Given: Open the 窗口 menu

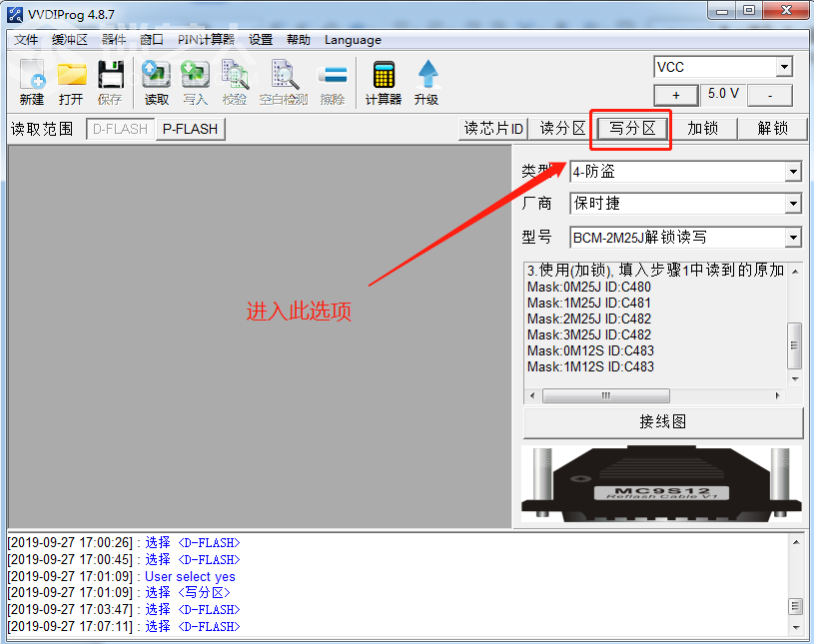Looking at the screenshot, I should pyautogui.click(x=152, y=40).
